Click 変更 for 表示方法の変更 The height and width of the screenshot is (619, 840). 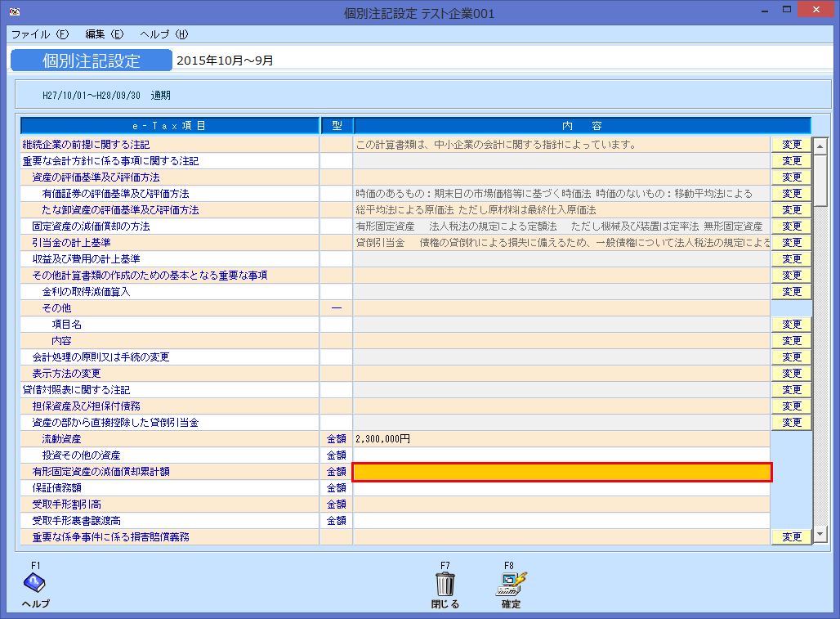coord(790,373)
